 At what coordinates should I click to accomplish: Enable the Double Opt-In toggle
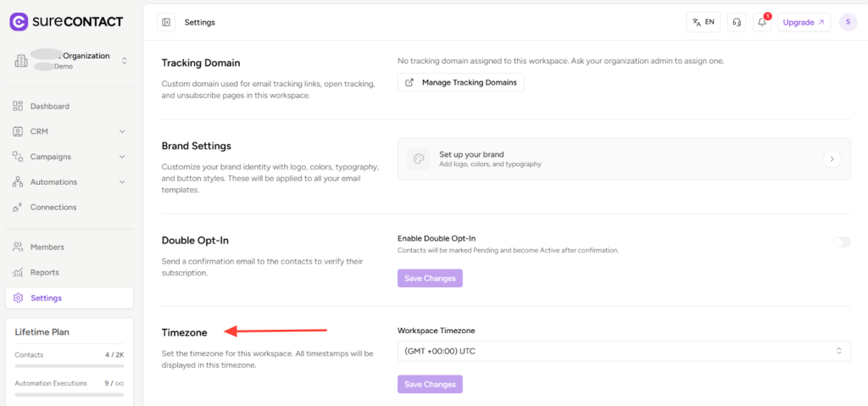tap(841, 242)
